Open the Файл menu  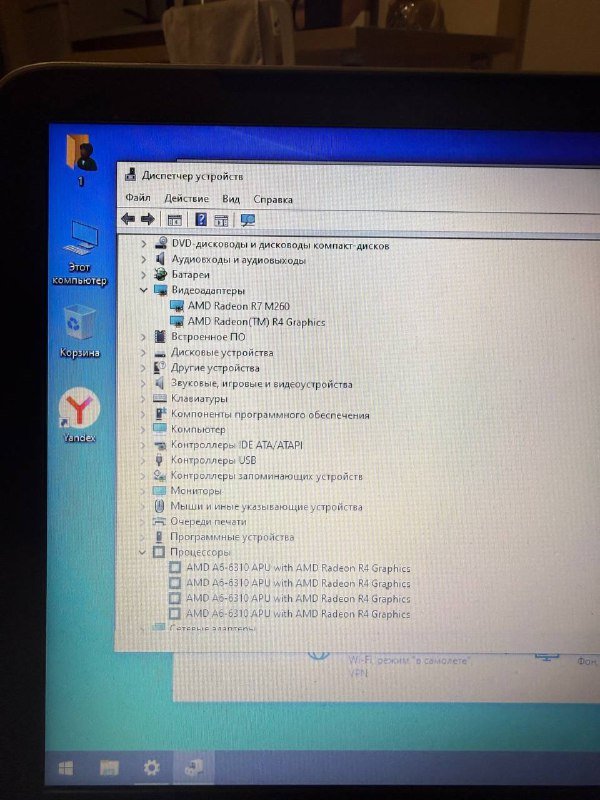coord(138,197)
